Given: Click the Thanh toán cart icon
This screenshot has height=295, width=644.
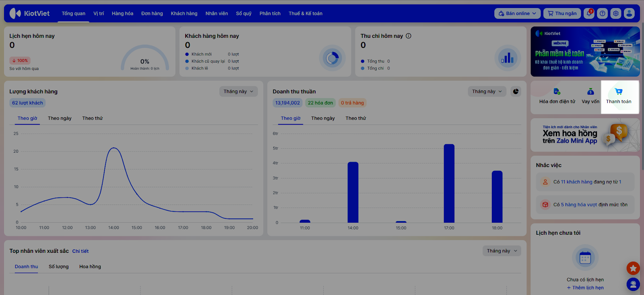Looking at the screenshot, I should [619, 92].
